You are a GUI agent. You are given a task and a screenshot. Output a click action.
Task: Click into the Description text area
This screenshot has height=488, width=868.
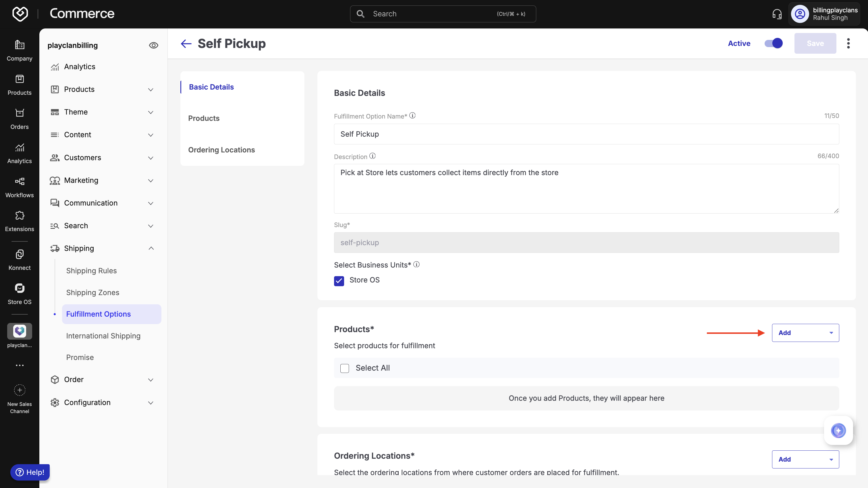pyautogui.click(x=586, y=189)
